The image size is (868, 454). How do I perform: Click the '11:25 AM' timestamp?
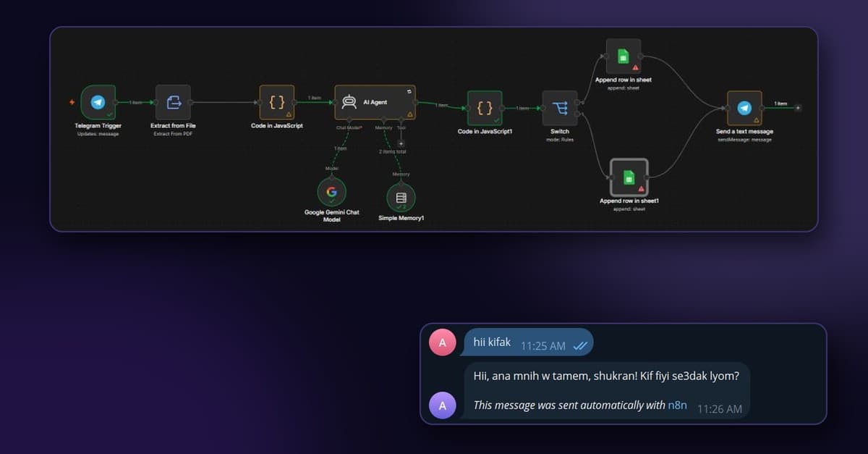(x=543, y=346)
